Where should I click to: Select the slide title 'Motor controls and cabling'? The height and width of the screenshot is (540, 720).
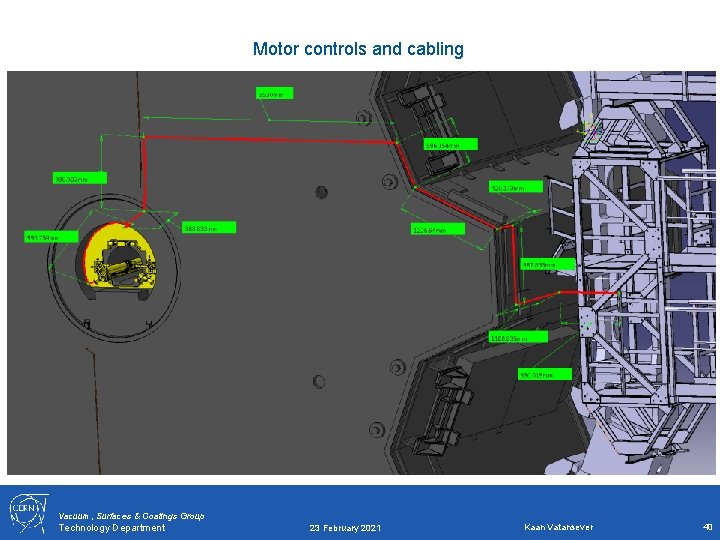point(358,49)
